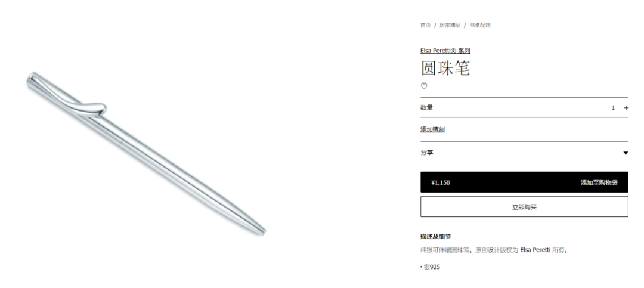The width and height of the screenshot is (644, 288).
Task: Click the ¥1,150 price on black bar
Action: [440, 182]
